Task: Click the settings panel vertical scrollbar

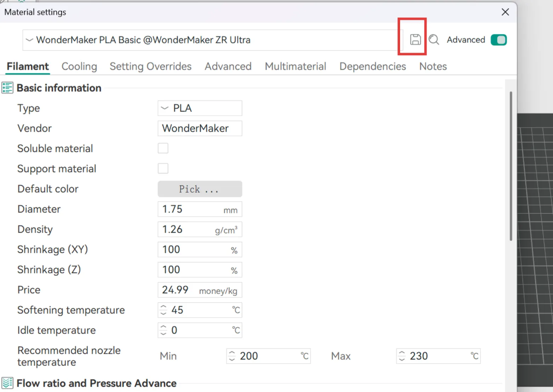Action: coord(511,166)
